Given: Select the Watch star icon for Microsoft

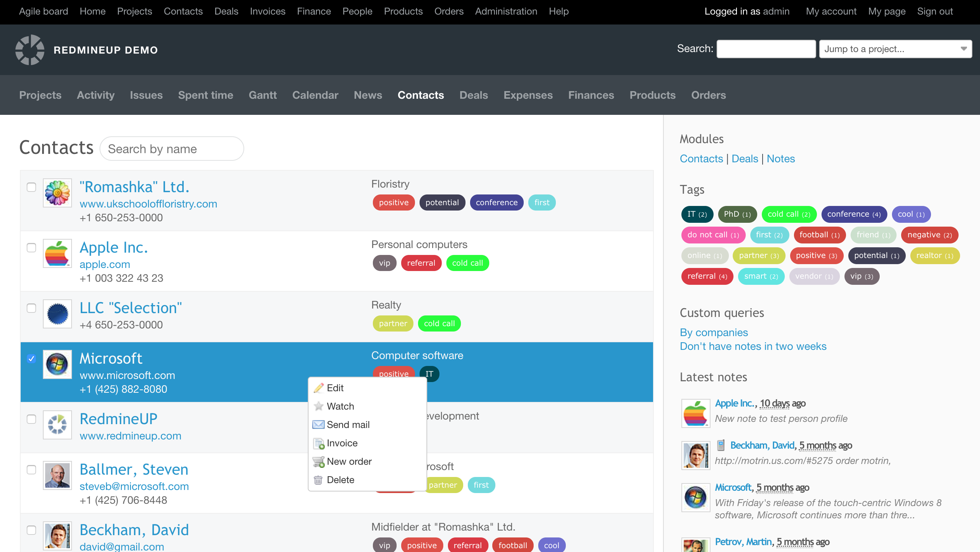Looking at the screenshot, I should tap(319, 406).
